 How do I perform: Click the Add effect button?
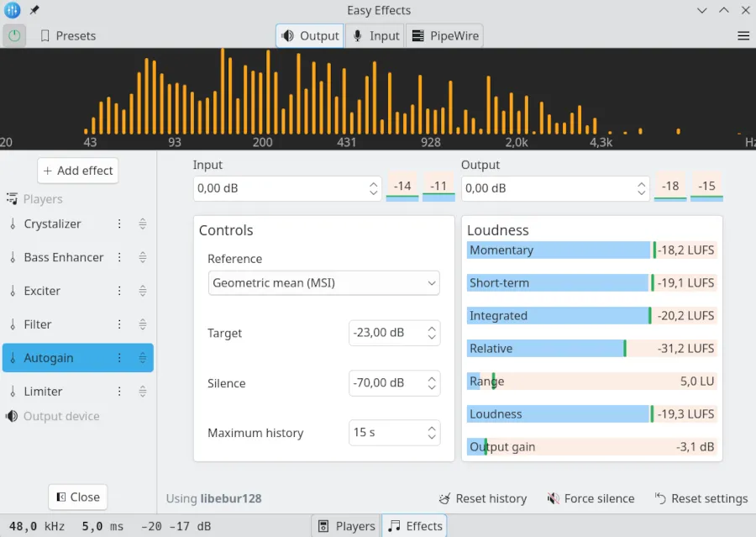[x=77, y=170]
